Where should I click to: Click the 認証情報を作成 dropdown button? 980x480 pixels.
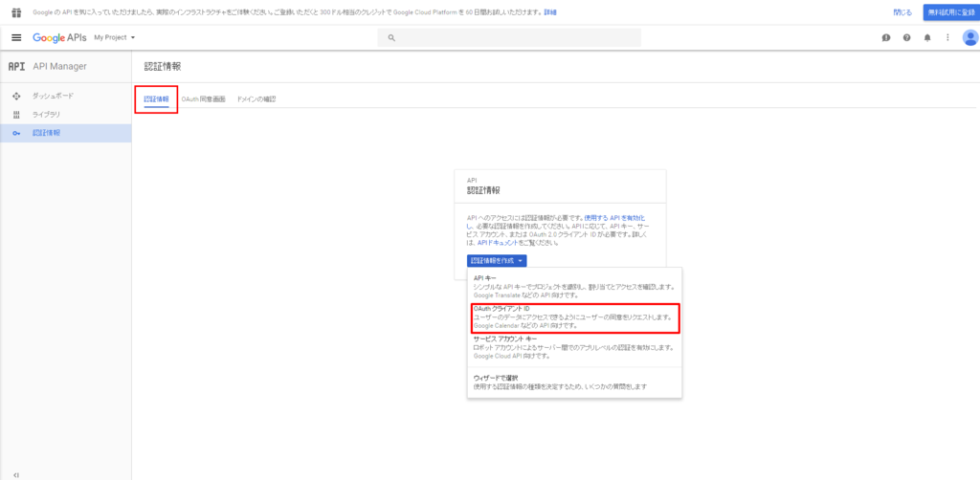497,260
